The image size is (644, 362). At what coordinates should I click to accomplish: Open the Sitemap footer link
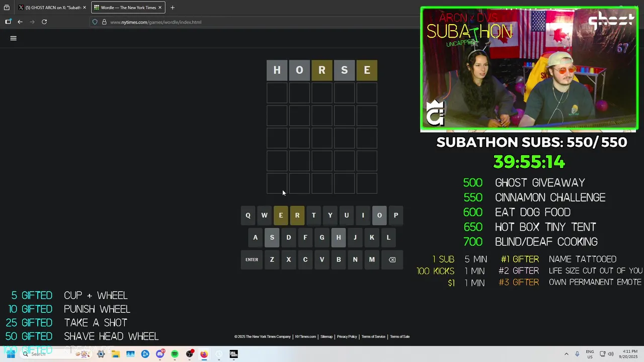pos(327,337)
